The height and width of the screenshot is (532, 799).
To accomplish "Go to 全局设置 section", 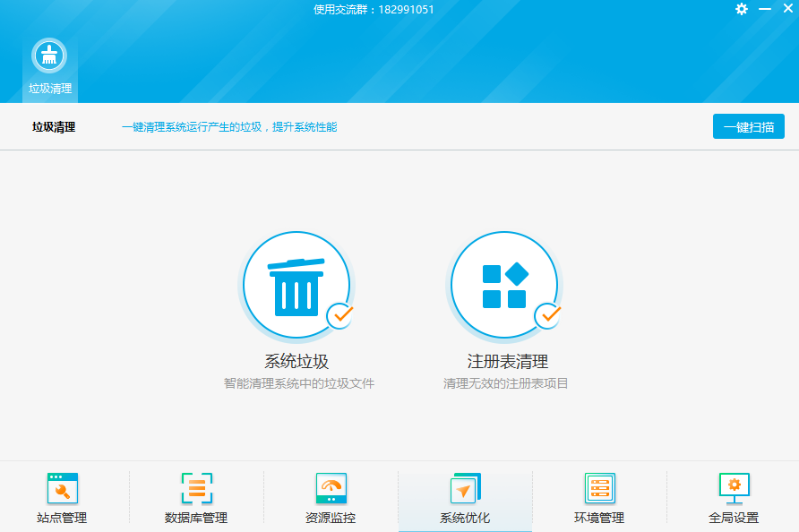I will point(734,498).
